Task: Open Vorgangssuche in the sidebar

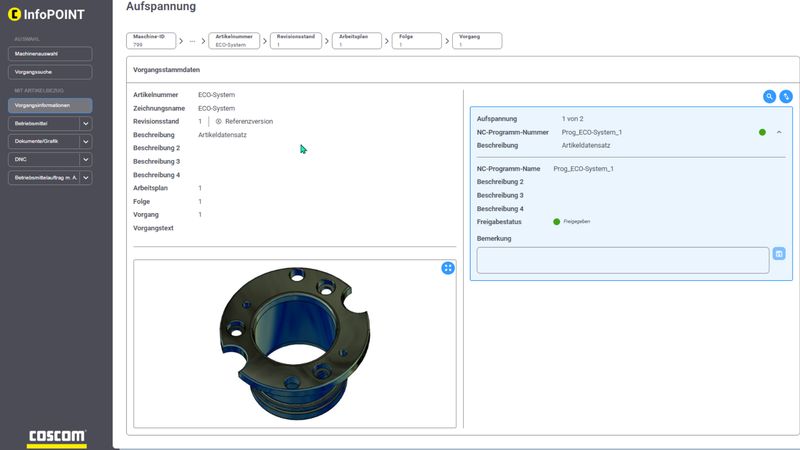Action: point(50,72)
